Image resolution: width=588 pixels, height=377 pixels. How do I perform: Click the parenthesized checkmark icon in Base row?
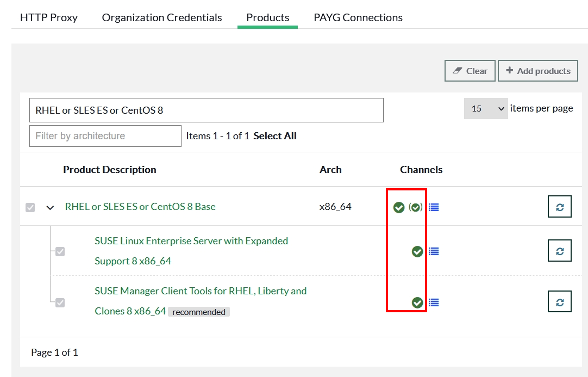(x=416, y=207)
